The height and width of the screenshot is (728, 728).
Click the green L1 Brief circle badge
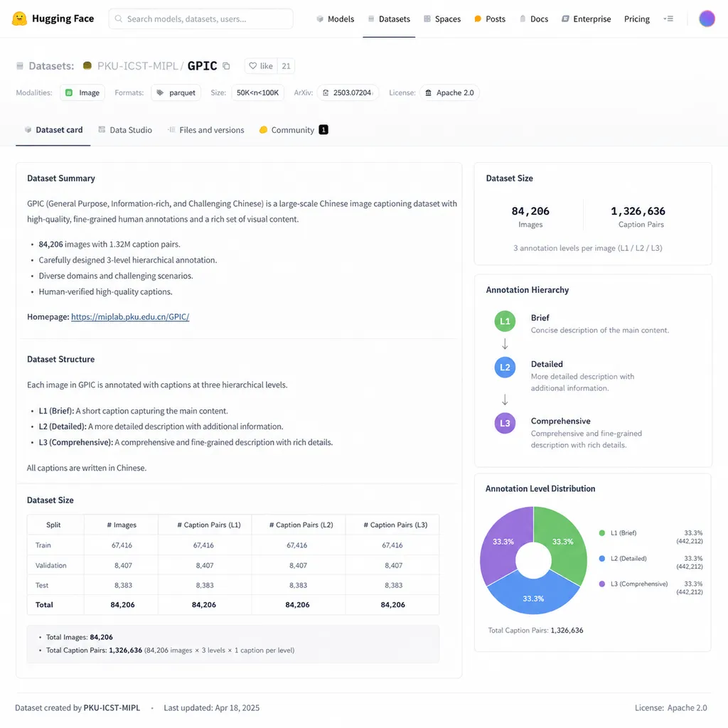click(505, 321)
